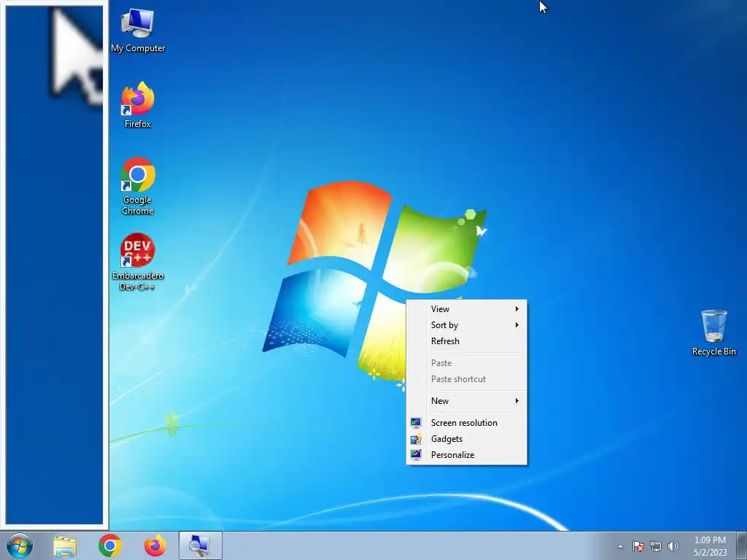Screen dimensions: 747x560
Task: Click the grayed Paste shortcut entry
Action: tap(466, 379)
